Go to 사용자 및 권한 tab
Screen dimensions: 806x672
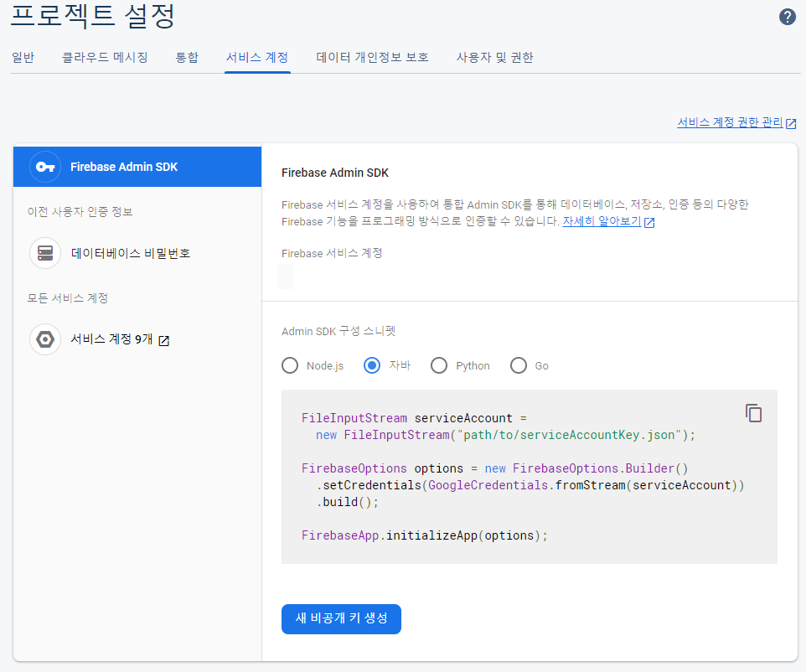495,58
